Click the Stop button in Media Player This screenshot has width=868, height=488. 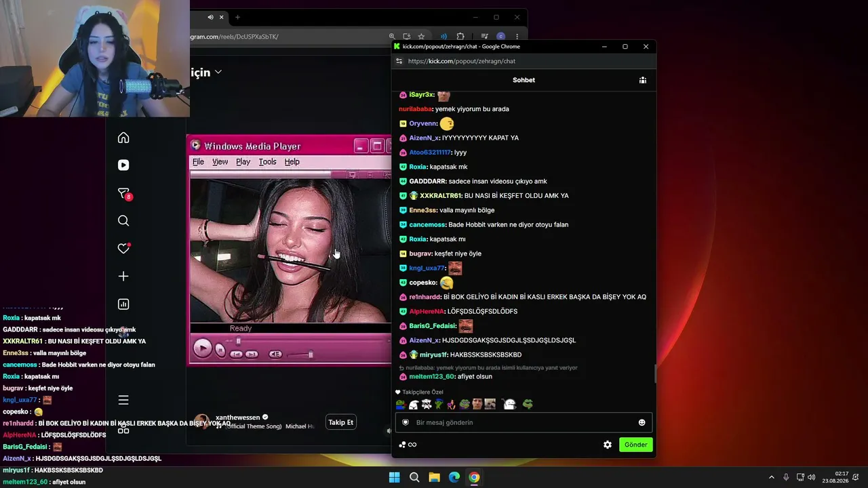(x=220, y=350)
